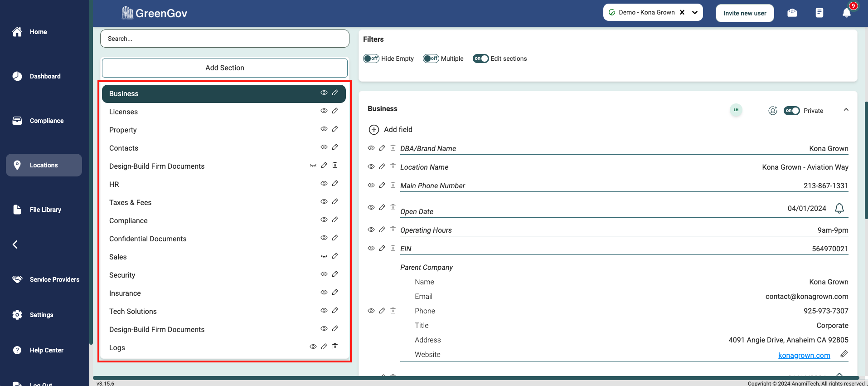The height and width of the screenshot is (386, 868).
Task: Delete the Logs section with trash icon
Action: [x=335, y=347]
